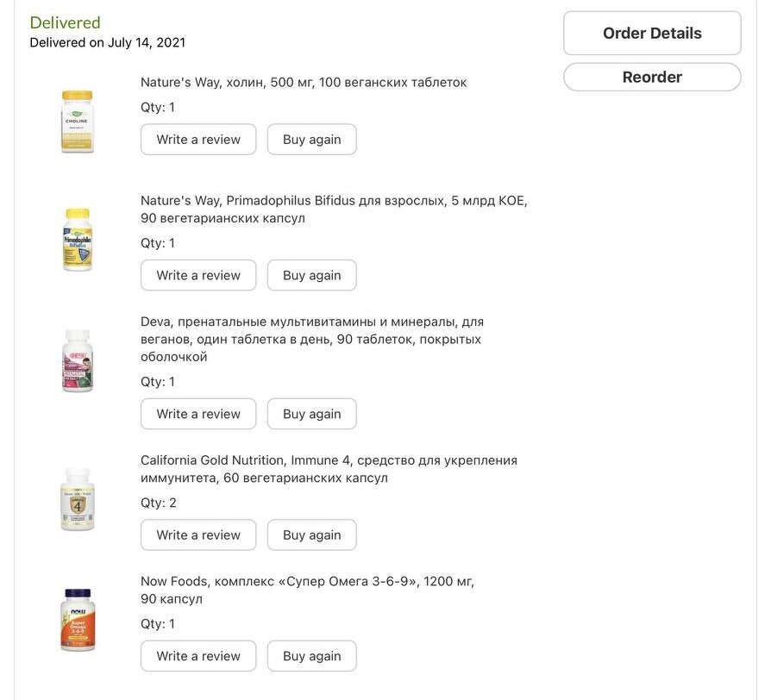Buy again the Nature's Way Choline tablets
Image resolution: width=771 pixels, height=700 pixels.
[x=311, y=140]
